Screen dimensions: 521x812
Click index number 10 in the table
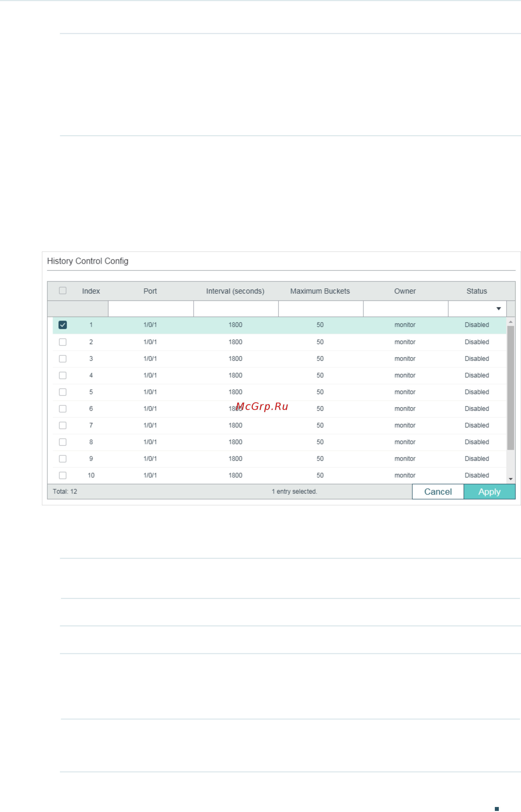click(x=91, y=475)
